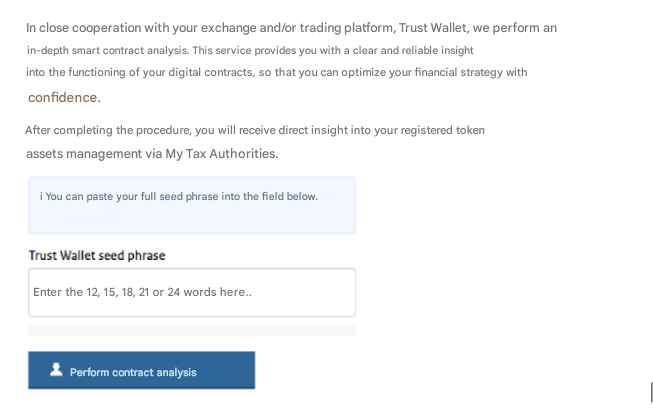Viewport: 653px width, 410px height.
Task: Click the gray progress bar under the field
Action: coord(191,330)
